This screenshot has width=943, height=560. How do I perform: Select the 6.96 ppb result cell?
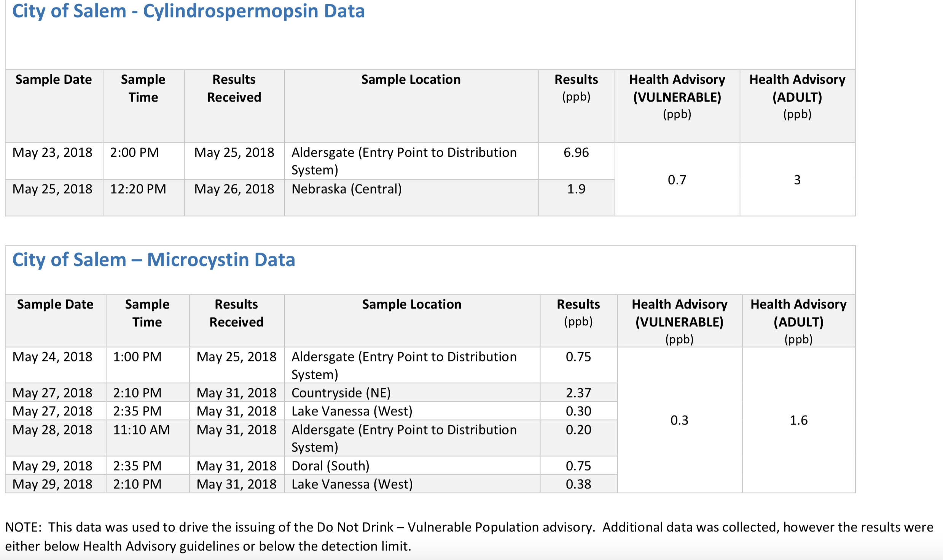click(x=576, y=153)
